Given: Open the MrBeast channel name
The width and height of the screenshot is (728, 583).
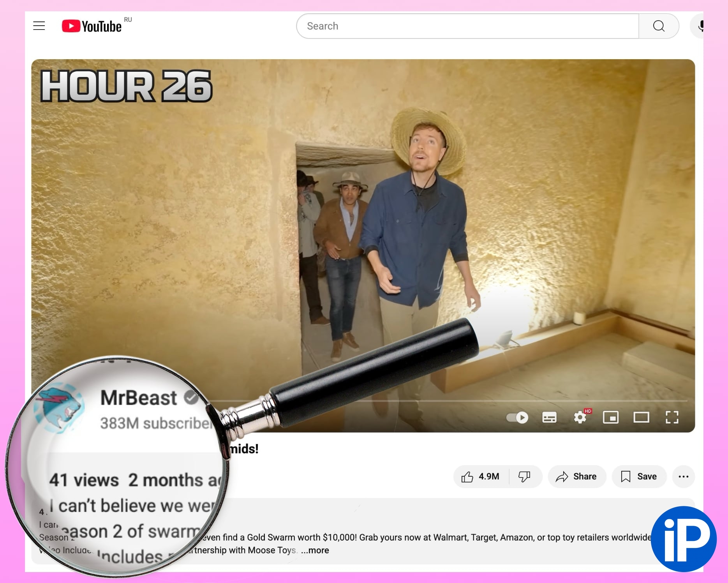Looking at the screenshot, I should [138, 398].
